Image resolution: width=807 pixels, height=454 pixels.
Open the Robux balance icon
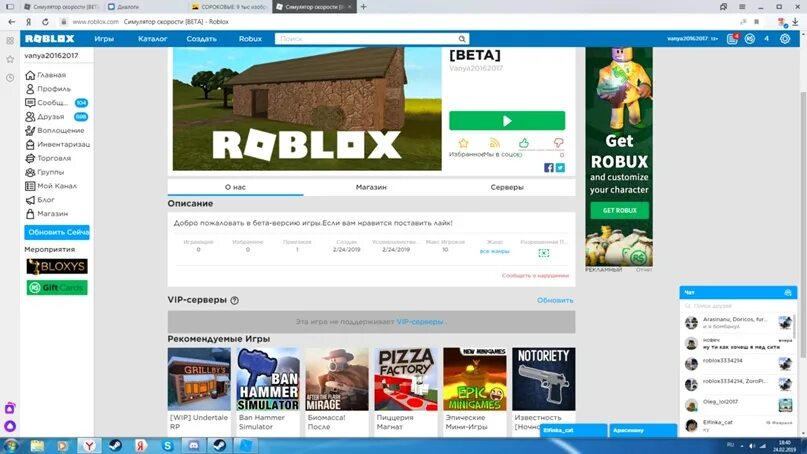coord(750,39)
